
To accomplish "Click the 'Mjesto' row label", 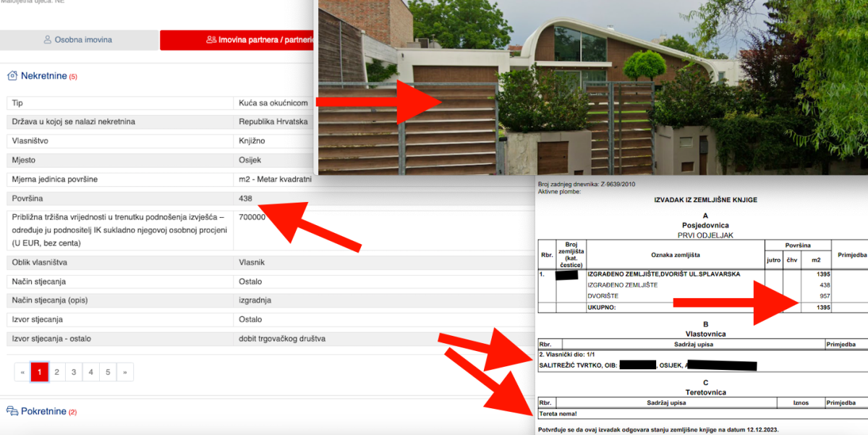I will [x=24, y=160].
